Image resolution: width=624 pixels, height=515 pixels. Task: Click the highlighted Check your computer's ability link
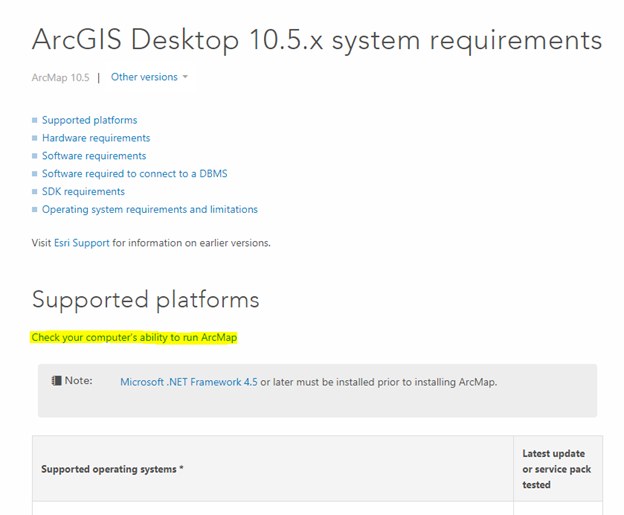pos(134,337)
